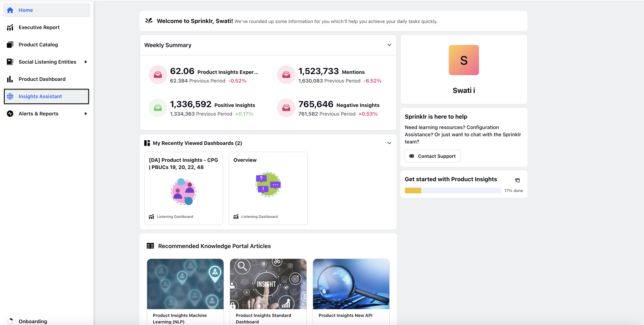Click the envelope icon in Contact Support

[411, 156]
